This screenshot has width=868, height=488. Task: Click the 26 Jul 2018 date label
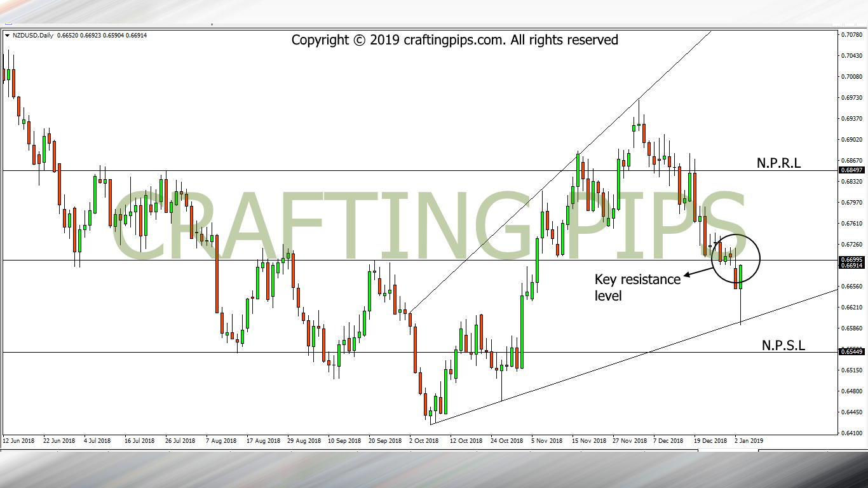(181, 440)
